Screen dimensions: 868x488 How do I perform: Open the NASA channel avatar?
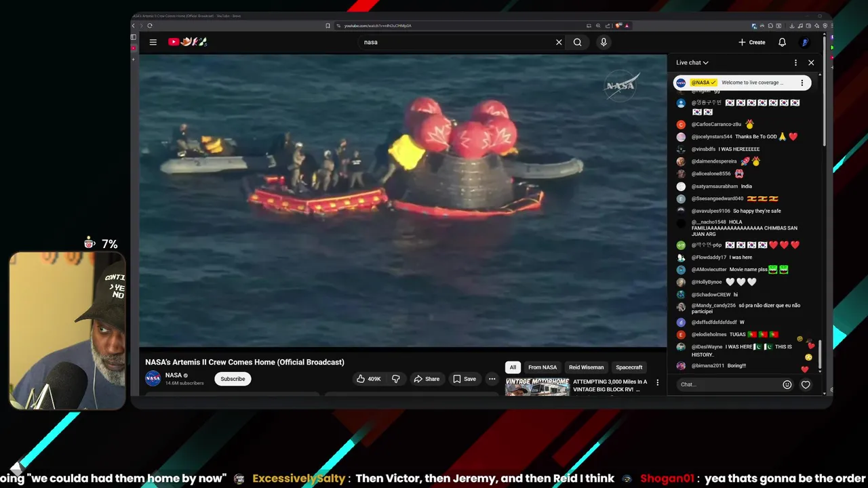pos(153,378)
